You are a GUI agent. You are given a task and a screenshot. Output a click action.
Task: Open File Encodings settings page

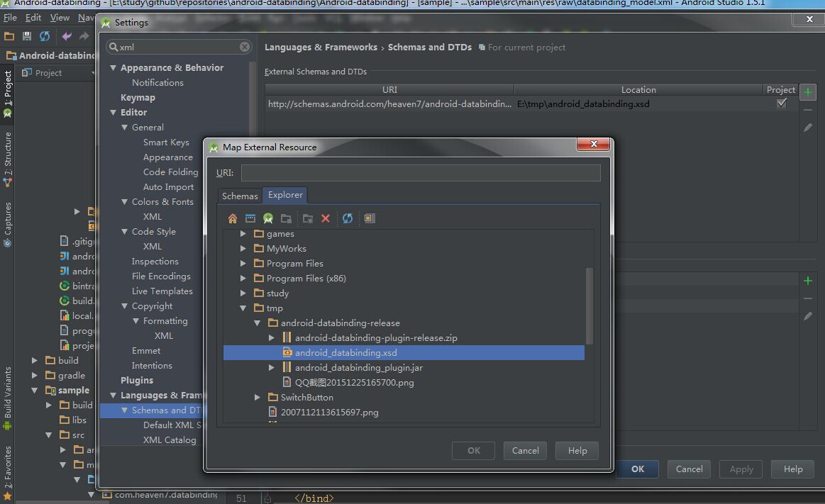pos(161,276)
